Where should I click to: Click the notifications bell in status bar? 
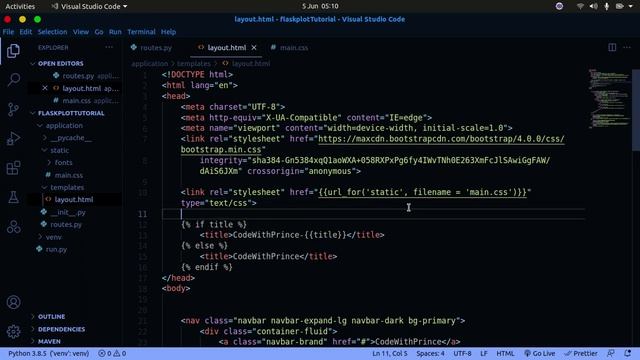coord(627,353)
